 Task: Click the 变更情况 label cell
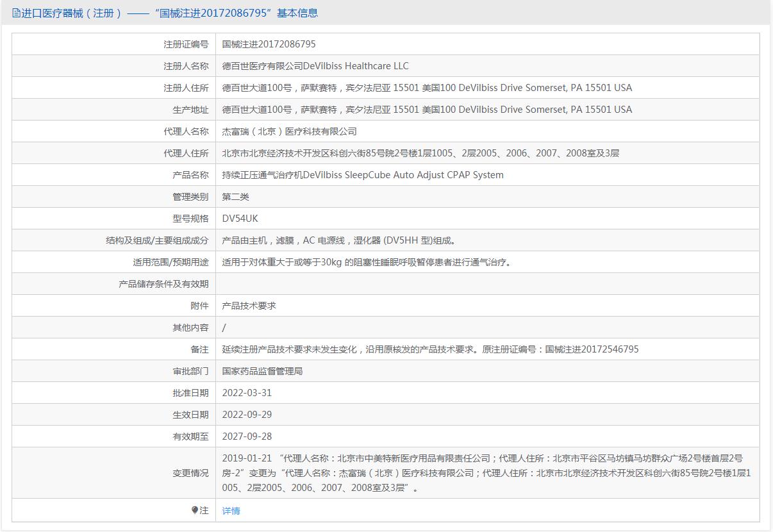click(x=113, y=473)
